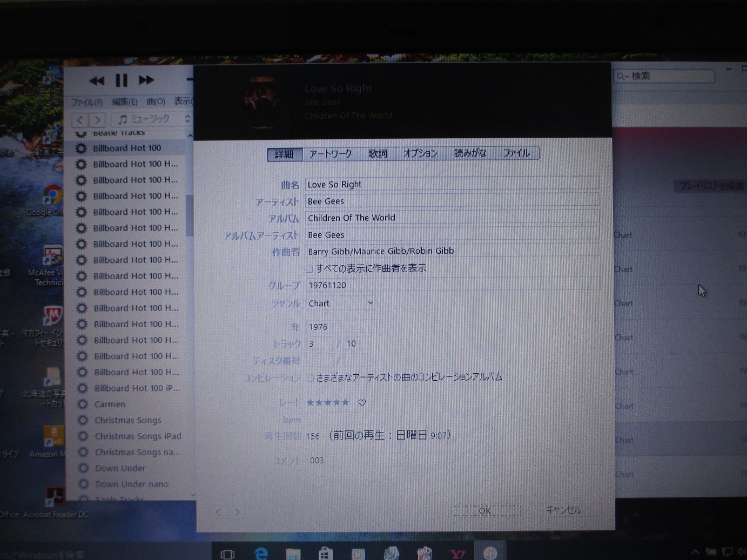747x560 pixels.
Task: Select the Down Under nano playlist
Action: point(132,484)
